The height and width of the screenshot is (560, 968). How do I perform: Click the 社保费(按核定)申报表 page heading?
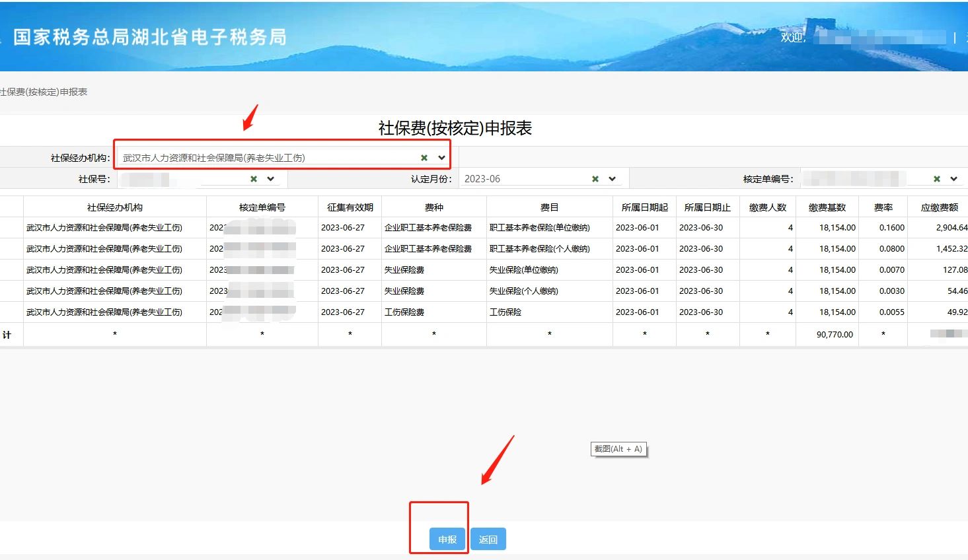[455, 128]
